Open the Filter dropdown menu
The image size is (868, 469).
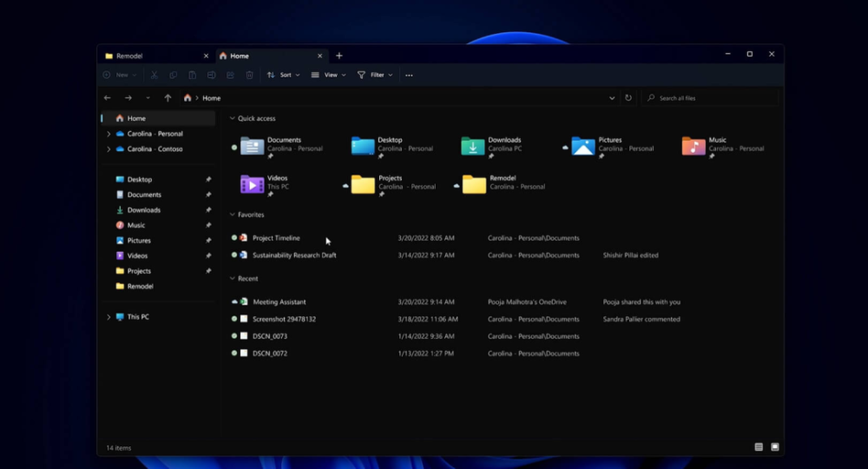376,76
